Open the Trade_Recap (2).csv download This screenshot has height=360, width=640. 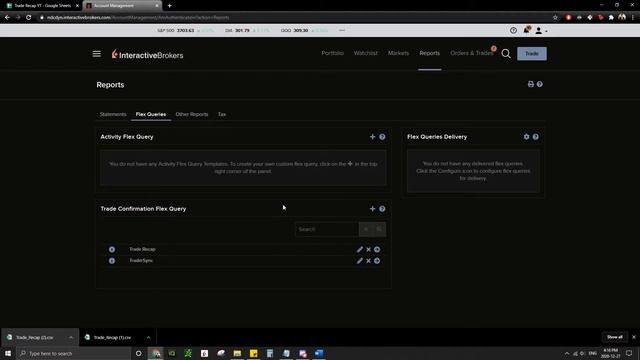tap(35, 338)
